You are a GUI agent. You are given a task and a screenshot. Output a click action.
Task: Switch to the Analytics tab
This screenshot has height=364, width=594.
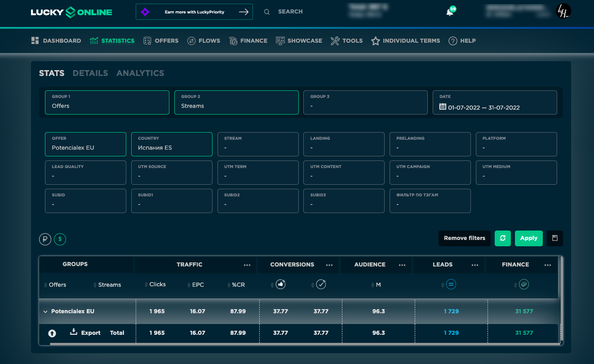[140, 73]
